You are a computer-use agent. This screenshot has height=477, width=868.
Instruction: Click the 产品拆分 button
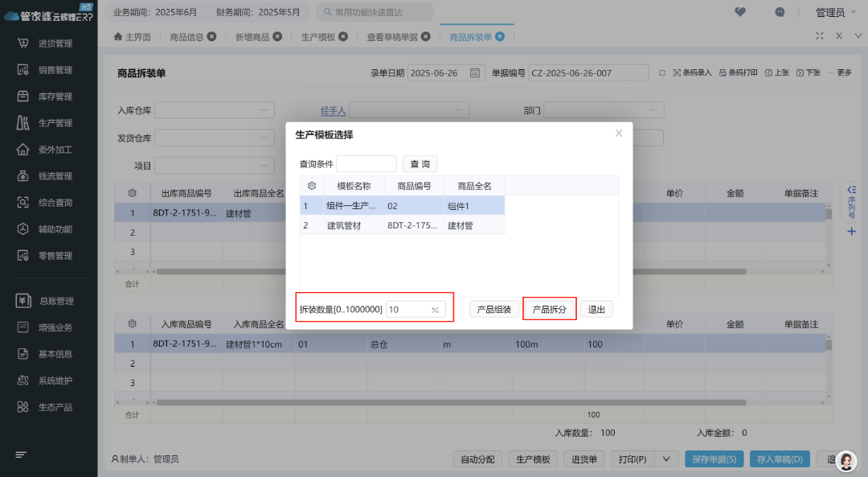[x=549, y=309]
